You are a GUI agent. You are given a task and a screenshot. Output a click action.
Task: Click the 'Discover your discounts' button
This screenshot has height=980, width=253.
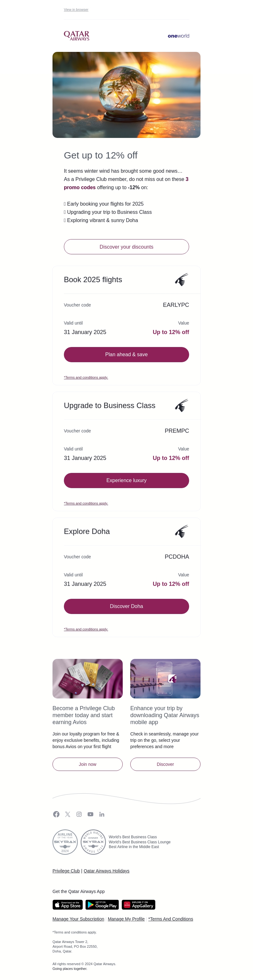pyautogui.click(x=126, y=247)
